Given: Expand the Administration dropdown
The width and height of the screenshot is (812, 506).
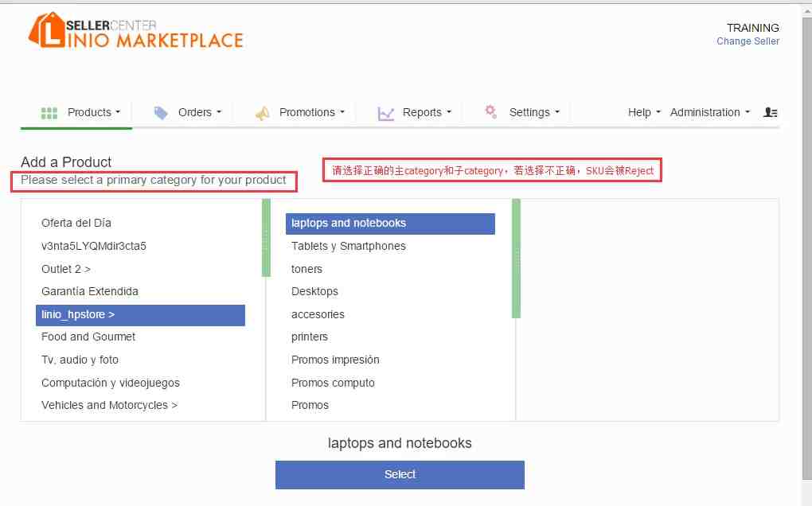Looking at the screenshot, I should coord(709,113).
